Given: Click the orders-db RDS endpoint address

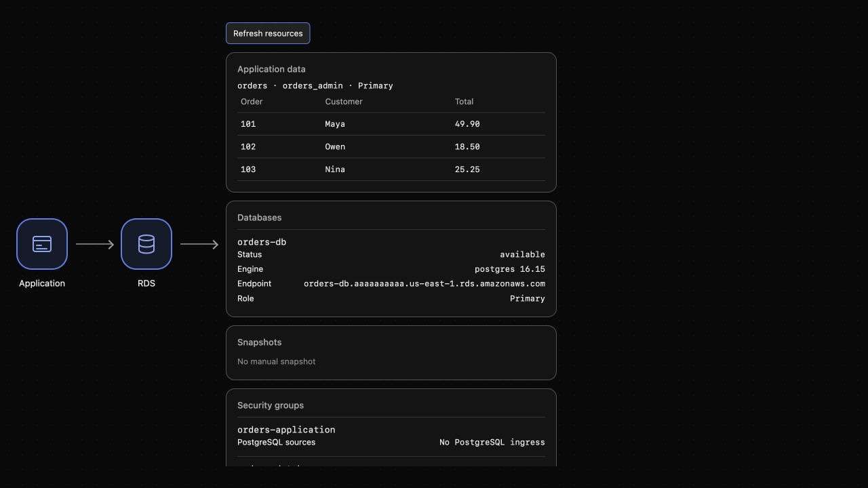Looking at the screenshot, I should tap(425, 284).
